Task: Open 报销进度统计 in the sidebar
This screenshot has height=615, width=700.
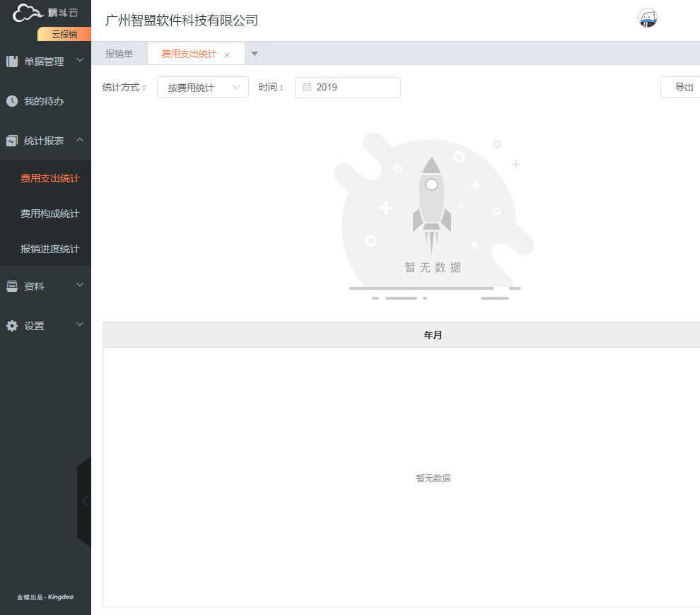Action: coord(50,249)
